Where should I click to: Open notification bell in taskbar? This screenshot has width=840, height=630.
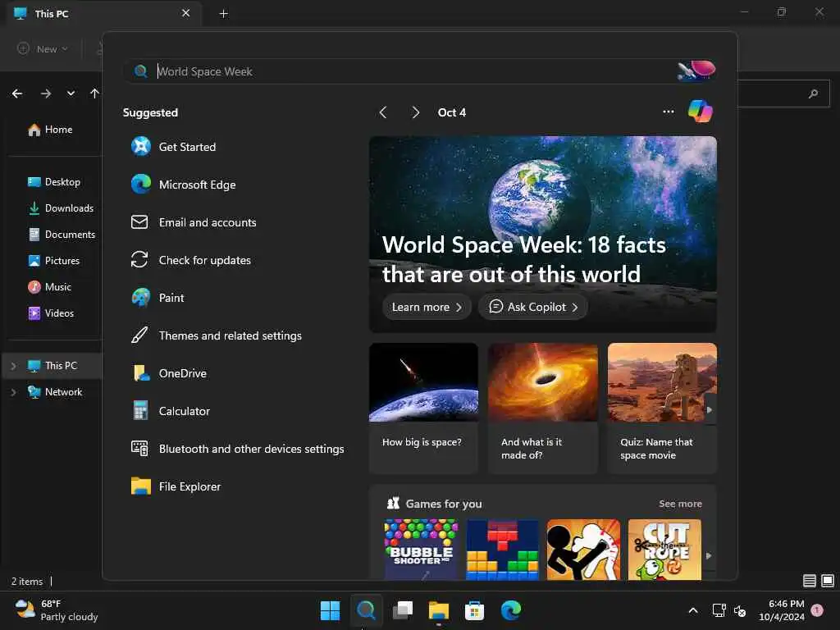[x=818, y=610]
